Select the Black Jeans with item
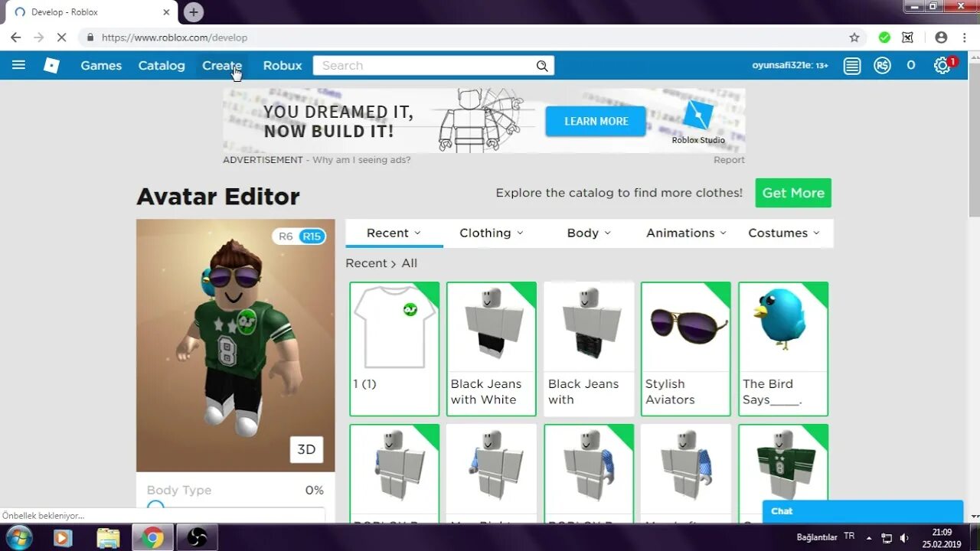This screenshot has height=551, width=980. click(x=589, y=349)
